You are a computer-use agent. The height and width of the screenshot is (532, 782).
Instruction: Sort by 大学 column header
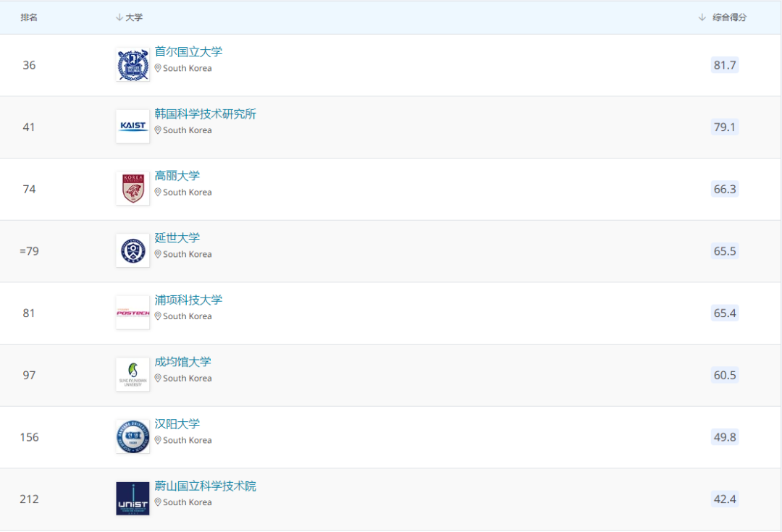click(129, 17)
